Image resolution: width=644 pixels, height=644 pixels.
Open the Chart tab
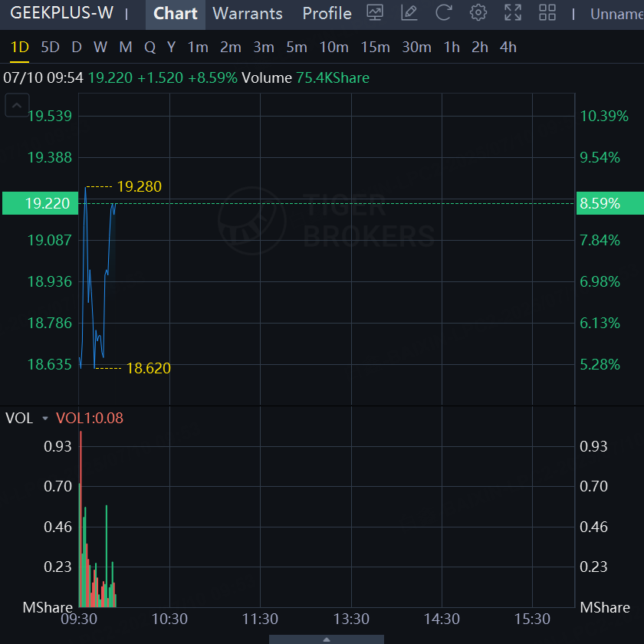coord(176,14)
